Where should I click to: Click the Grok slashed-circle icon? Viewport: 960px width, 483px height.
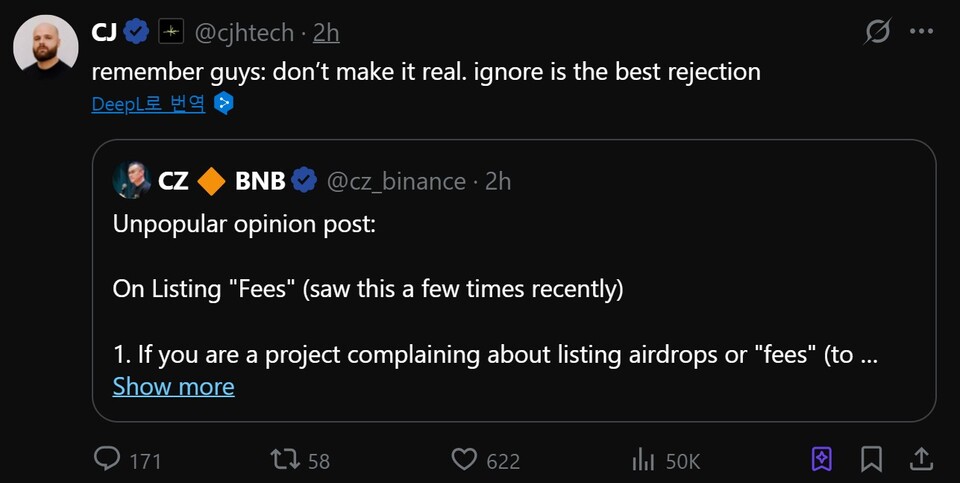pos(877,32)
